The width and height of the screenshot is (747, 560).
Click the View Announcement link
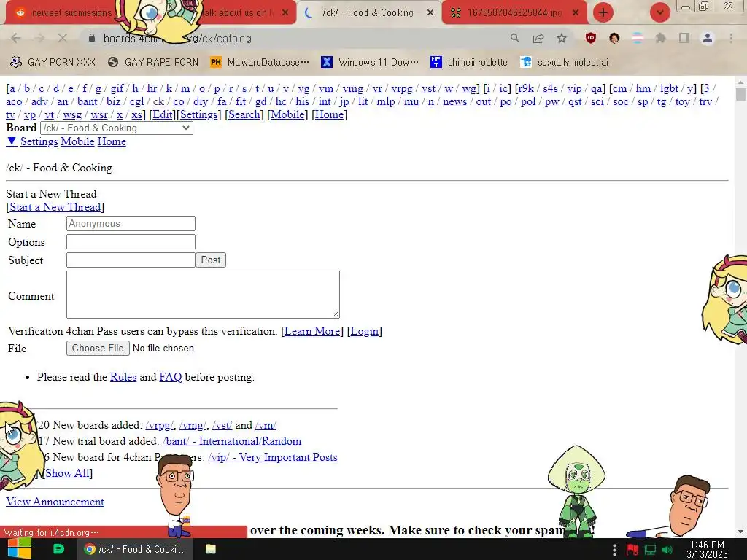[x=55, y=502]
